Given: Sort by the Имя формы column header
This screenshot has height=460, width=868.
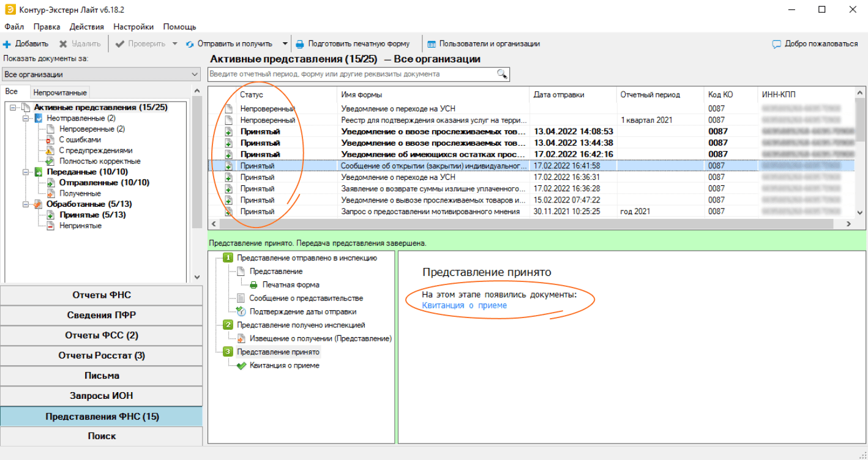Looking at the screenshot, I should (x=433, y=95).
